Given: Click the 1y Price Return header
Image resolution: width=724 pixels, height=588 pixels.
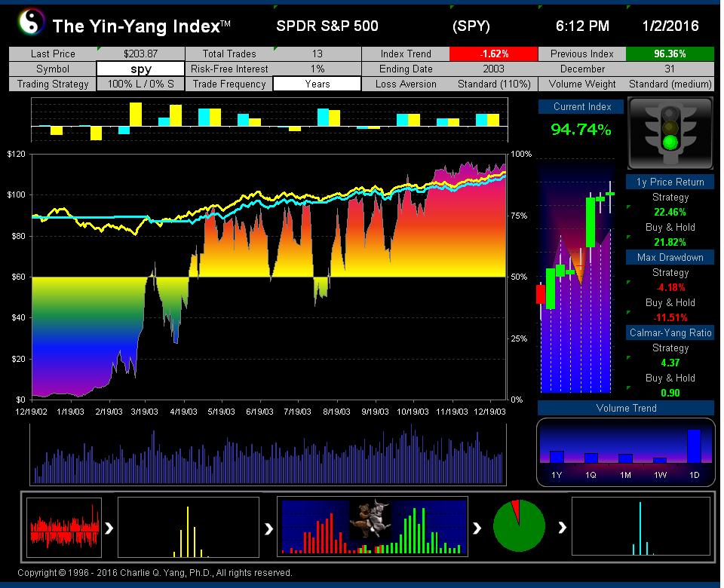Looking at the screenshot, I should (670, 182).
